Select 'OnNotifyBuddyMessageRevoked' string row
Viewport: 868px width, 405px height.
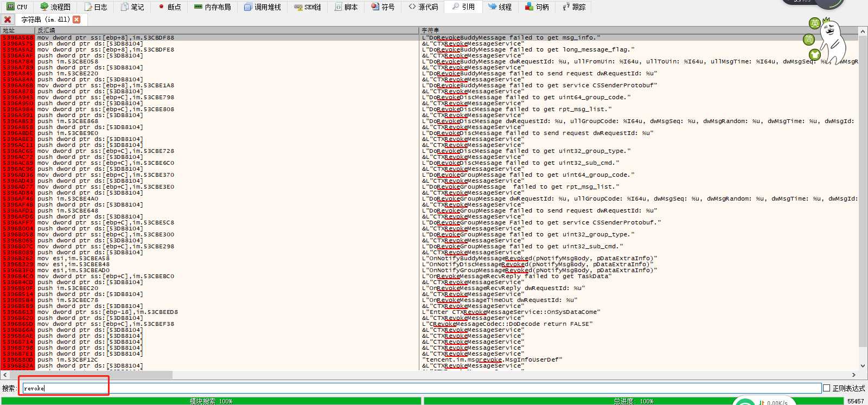(539, 258)
